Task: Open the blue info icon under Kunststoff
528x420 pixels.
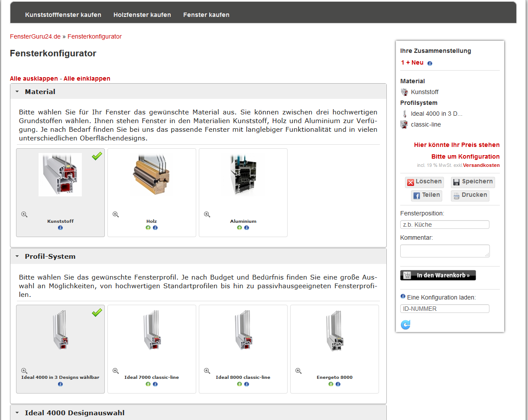Action: click(x=60, y=228)
